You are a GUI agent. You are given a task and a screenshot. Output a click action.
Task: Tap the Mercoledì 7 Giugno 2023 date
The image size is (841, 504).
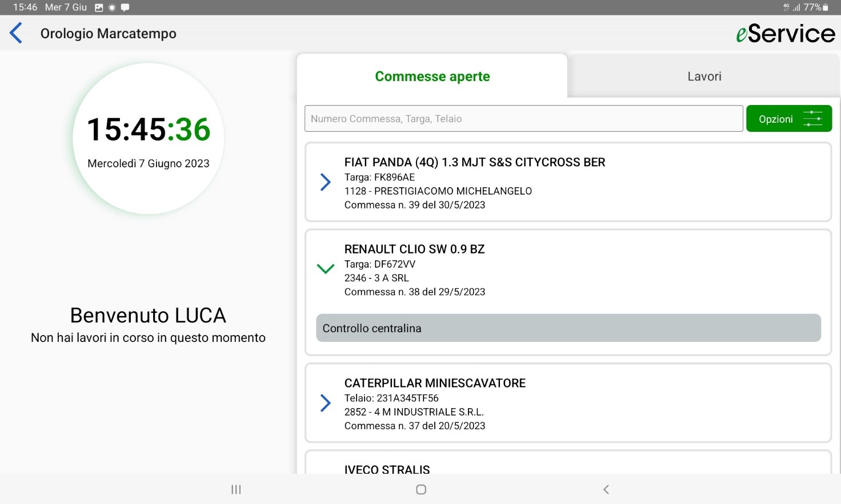pyautogui.click(x=149, y=163)
